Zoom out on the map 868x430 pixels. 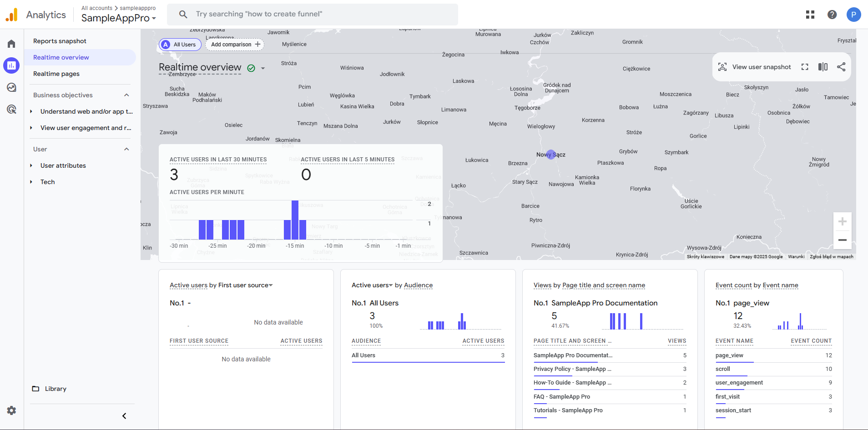point(843,240)
